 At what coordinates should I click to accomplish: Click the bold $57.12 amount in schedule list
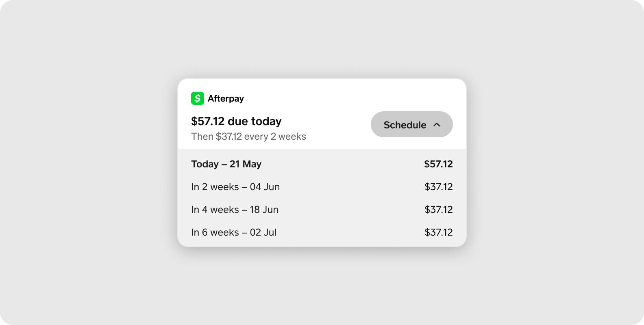[438, 164]
